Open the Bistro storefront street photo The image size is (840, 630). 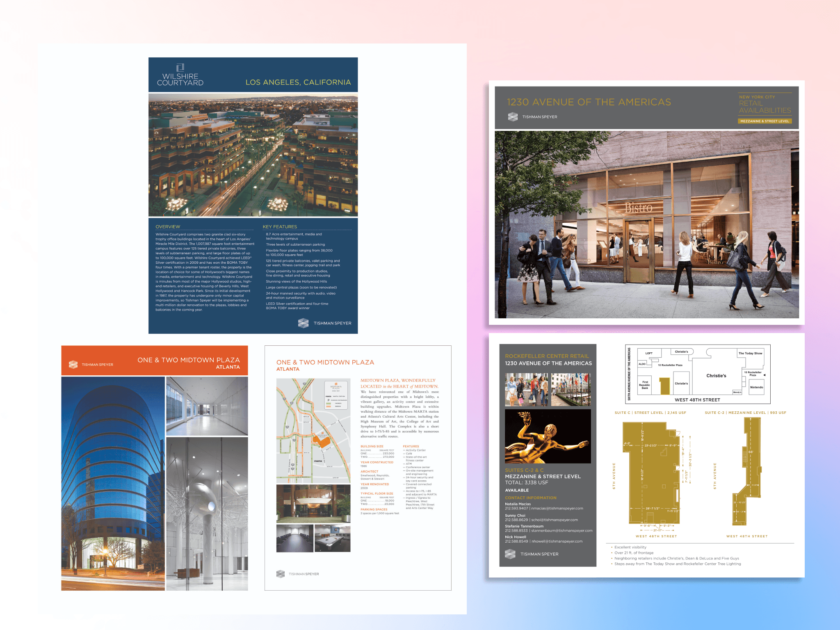[647, 224]
